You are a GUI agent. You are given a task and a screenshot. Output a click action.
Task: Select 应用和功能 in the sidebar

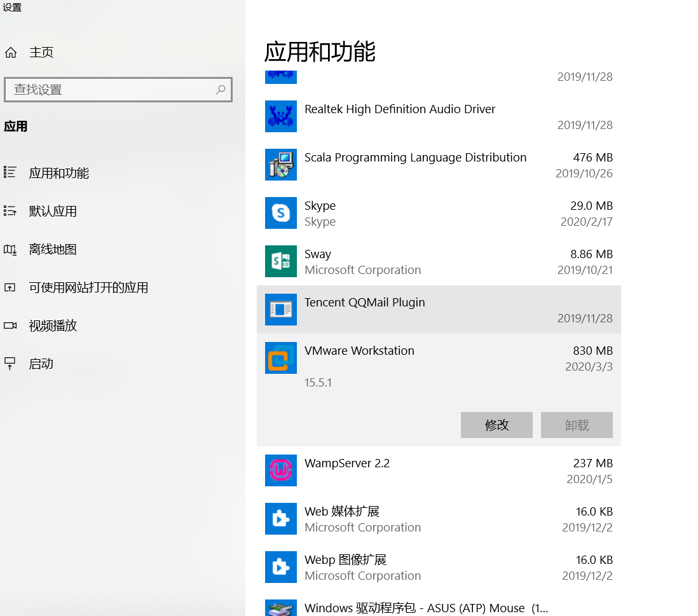click(x=58, y=173)
